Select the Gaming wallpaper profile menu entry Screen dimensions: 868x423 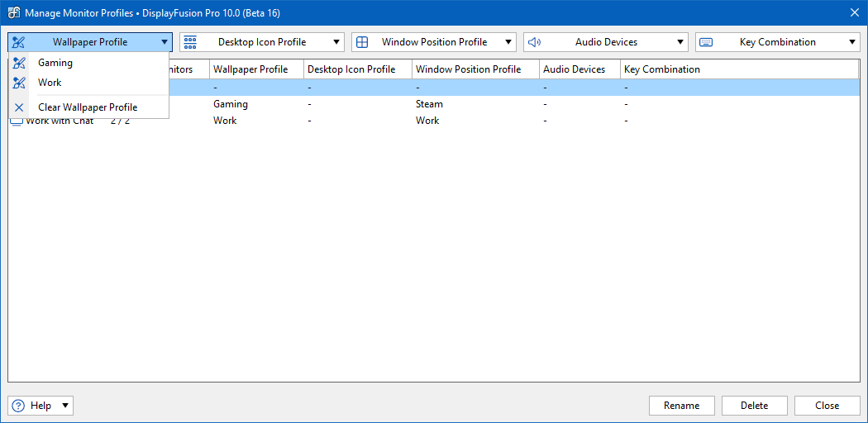(88, 63)
